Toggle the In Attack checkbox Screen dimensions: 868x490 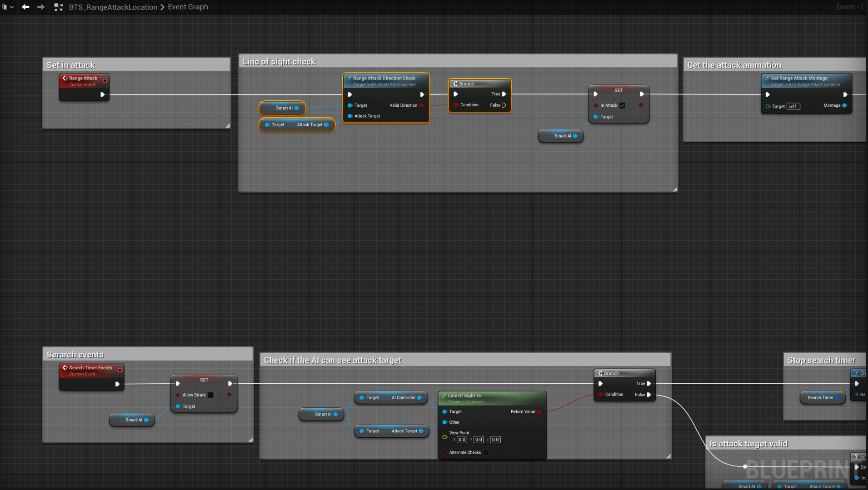coord(622,105)
